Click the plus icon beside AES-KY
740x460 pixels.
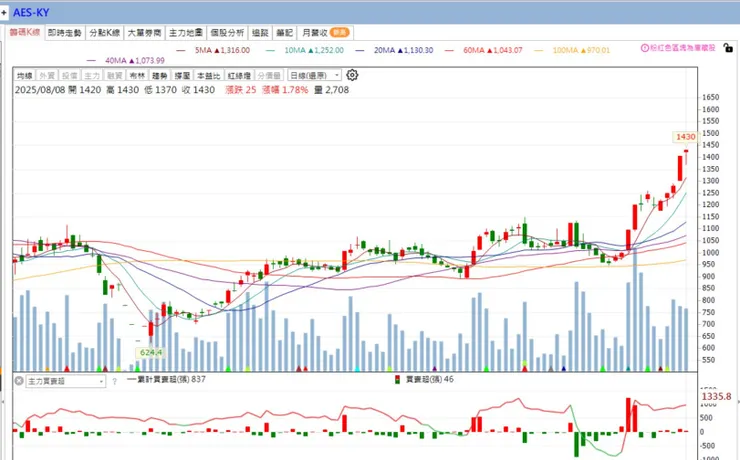(4, 13)
